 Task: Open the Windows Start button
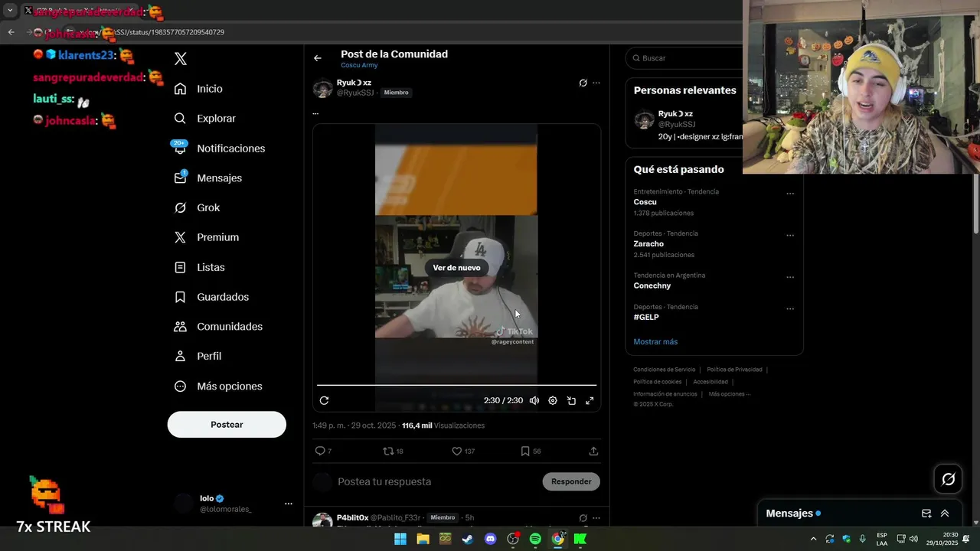point(400,539)
